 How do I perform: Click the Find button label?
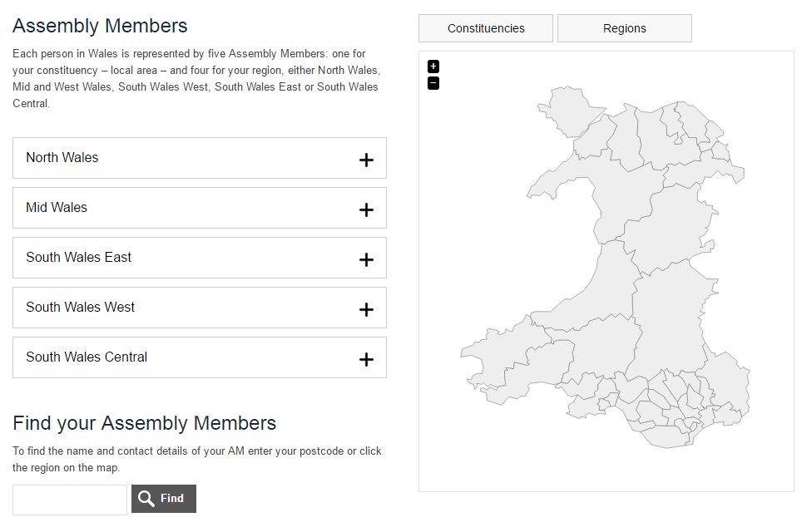click(x=172, y=498)
